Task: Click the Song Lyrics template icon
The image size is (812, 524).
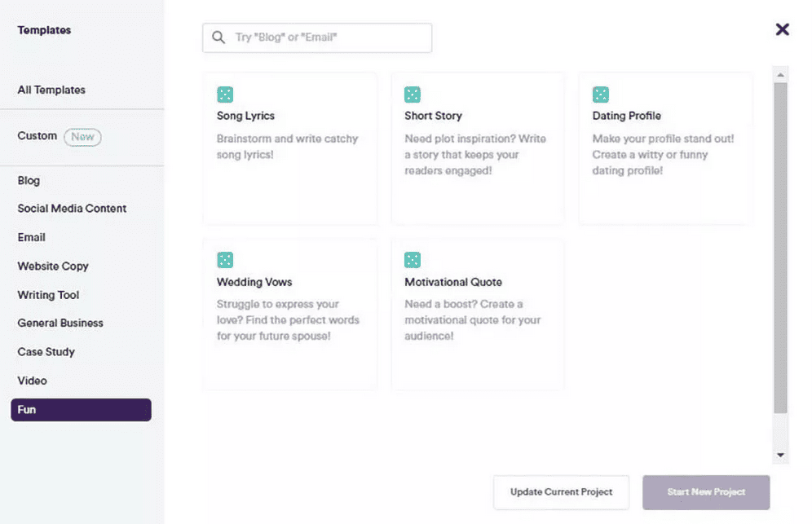Action: (x=225, y=95)
